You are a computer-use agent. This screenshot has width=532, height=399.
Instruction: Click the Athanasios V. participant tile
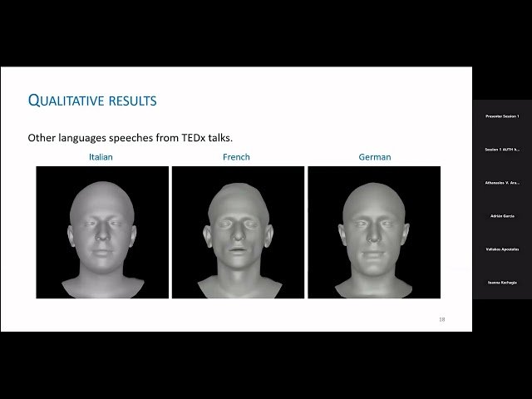(x=502, y=183)
